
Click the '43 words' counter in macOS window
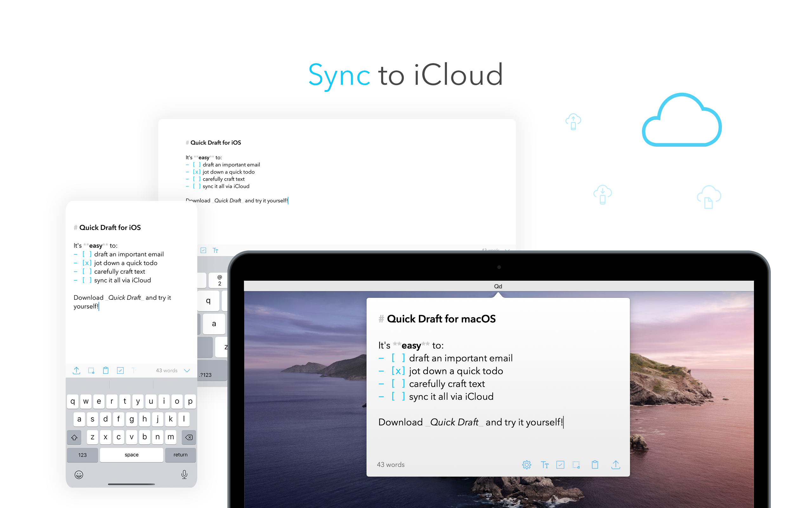pyautogui.click(x=390, y=465)
